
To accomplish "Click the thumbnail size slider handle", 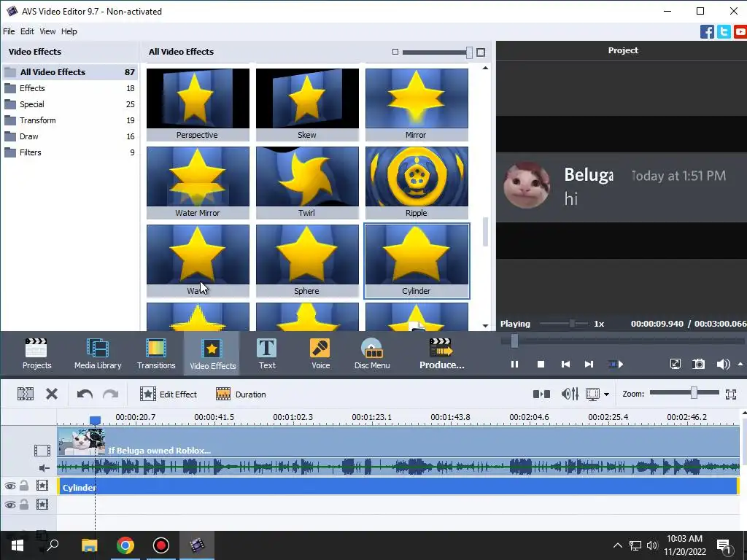I will pos(469,52).
